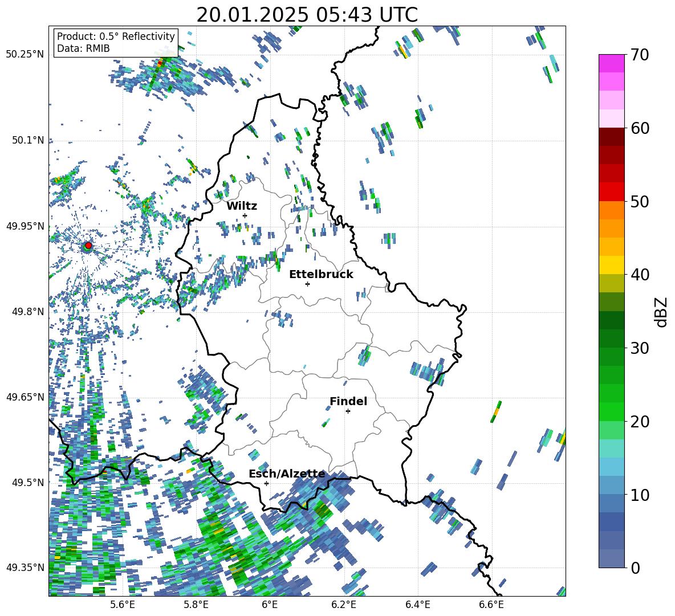675x616 pixels.
Task: Click the dark green 30 dBZ band
Action: tap(611, 338)
